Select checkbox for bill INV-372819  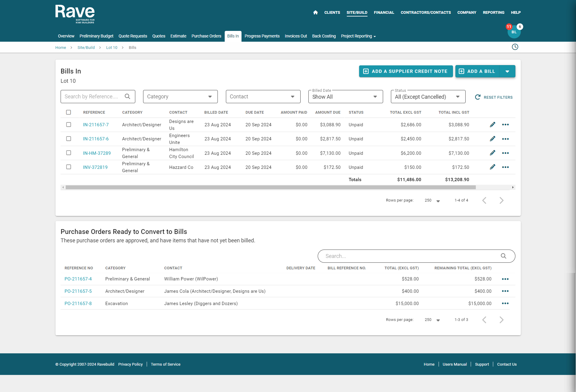68,167
